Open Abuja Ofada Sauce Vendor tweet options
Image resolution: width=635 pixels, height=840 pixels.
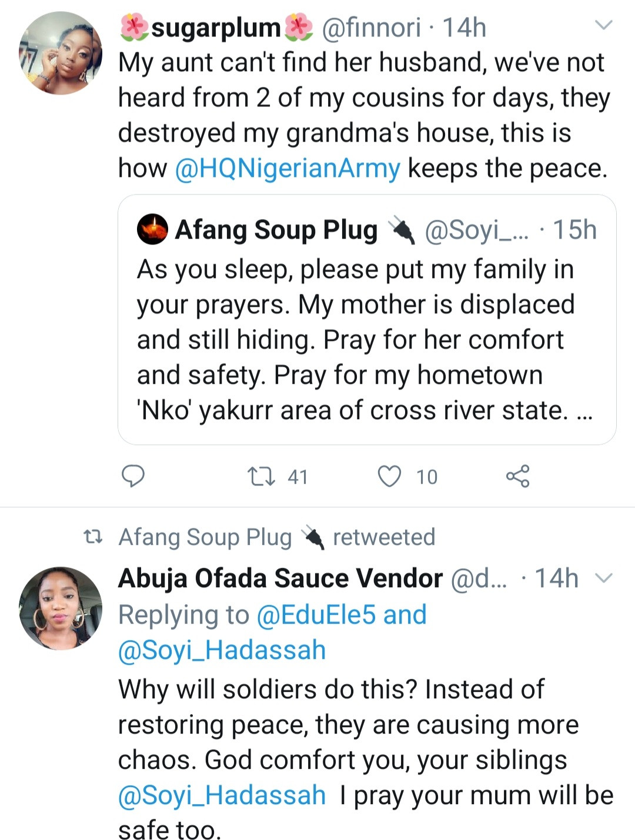tap(604, 578)
